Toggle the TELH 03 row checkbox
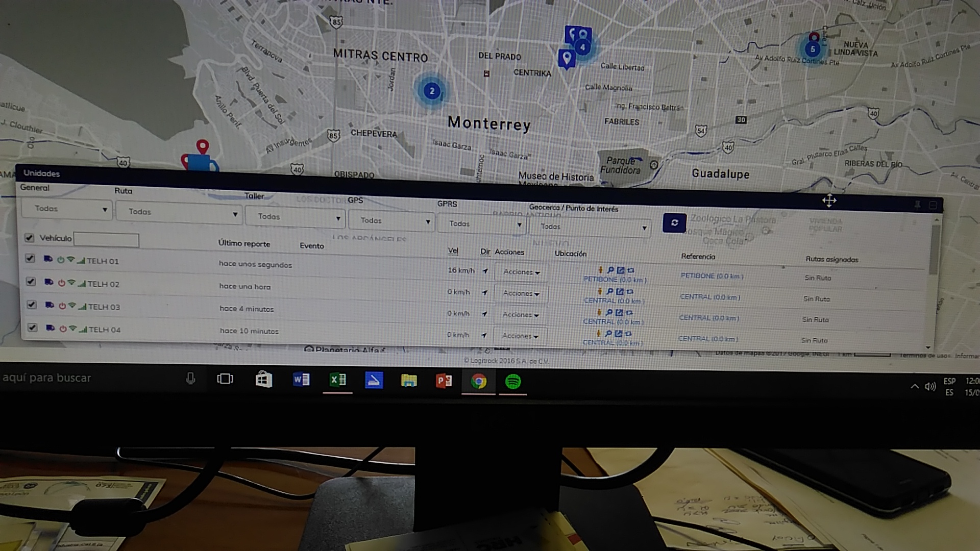Image resolution: width=980 pixels, height=551 pixels. point(32,305)
